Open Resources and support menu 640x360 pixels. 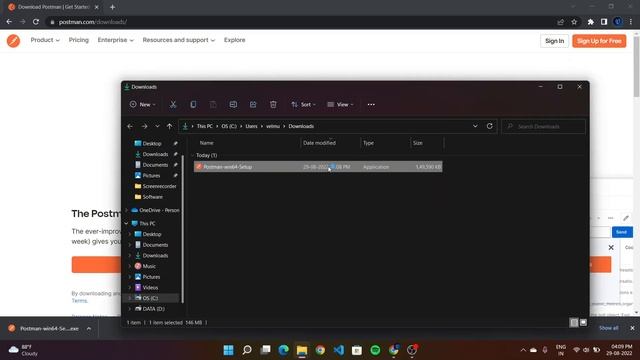point(178,40)
